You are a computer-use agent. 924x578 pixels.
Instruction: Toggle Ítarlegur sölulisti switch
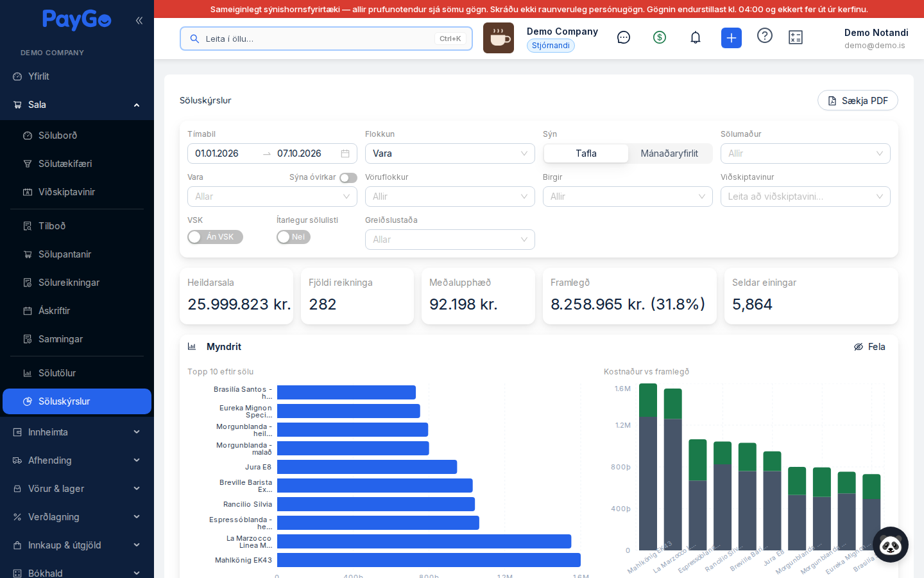(x=293, y=237)
